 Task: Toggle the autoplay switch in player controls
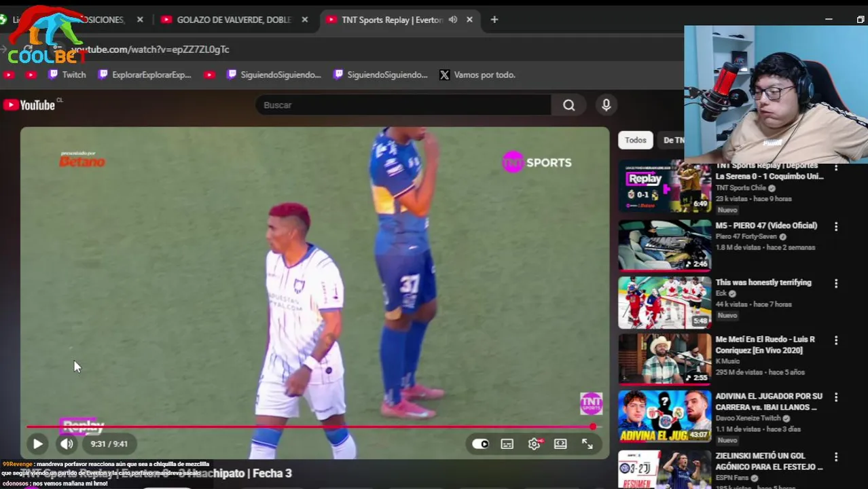480,443
